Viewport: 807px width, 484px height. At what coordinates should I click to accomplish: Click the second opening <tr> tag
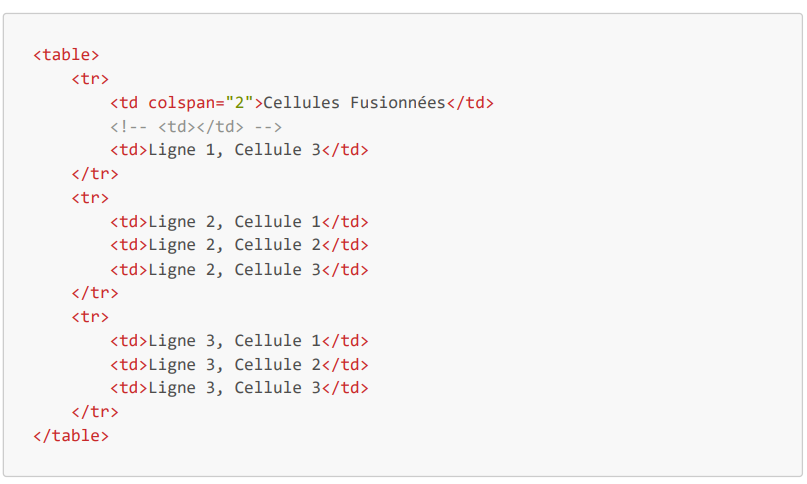coord(90,198)
